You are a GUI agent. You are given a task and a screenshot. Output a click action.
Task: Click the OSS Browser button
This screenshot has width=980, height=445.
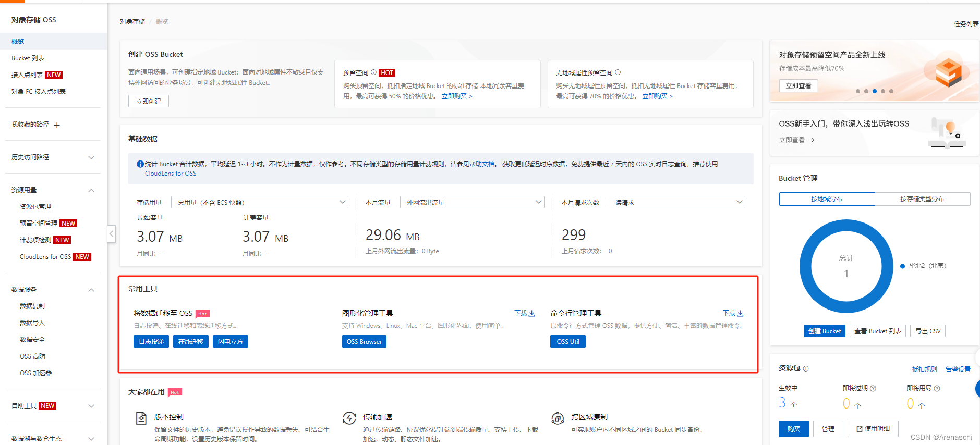tap(364, 341)
